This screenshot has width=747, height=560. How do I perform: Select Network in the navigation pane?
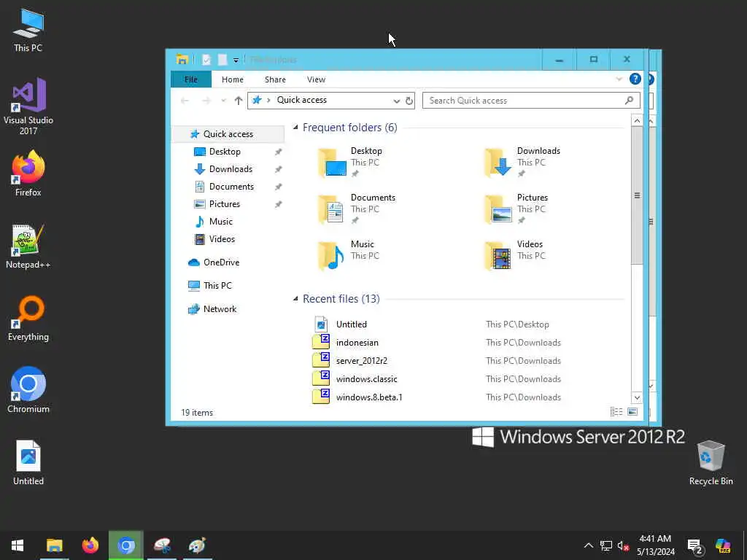(220, 309)
